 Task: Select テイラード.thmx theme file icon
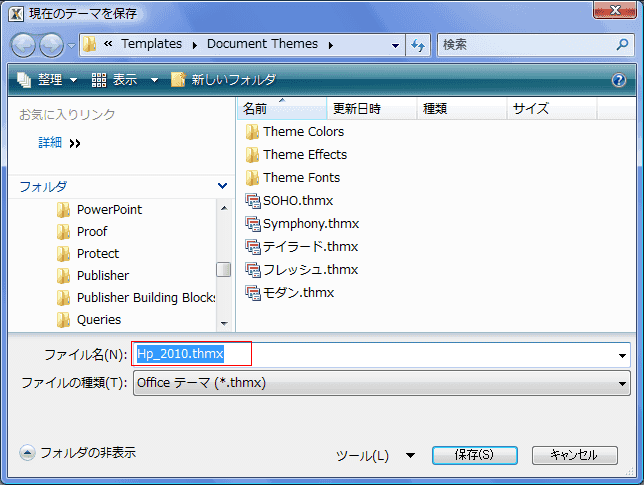(253, 247)
